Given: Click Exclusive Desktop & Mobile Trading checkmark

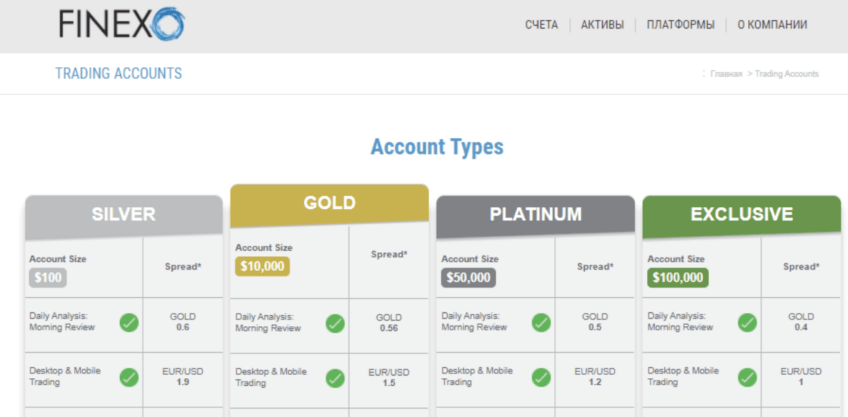Looking at the screenshot, I should (747, 377).
